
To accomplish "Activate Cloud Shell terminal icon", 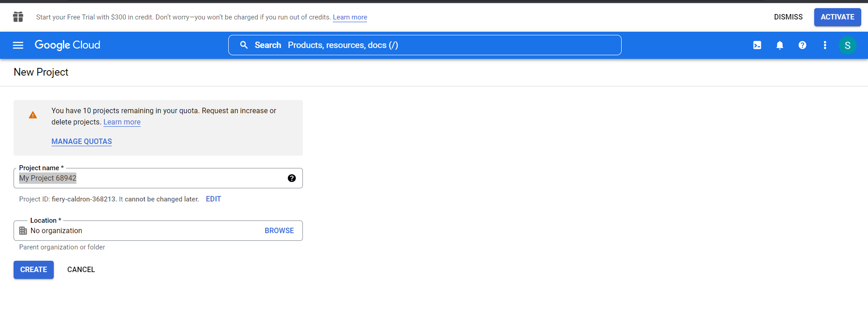I will click(757, 45).
